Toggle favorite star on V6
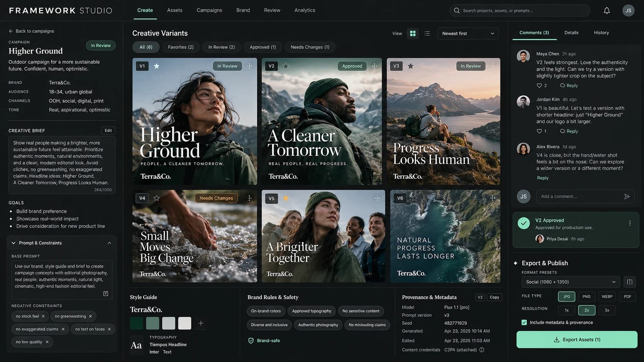The image size is (644, 362). click(x=414, y=198)
